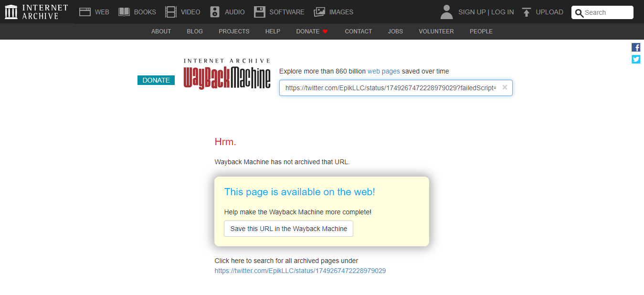Click the Internet Archive logo
644x295 pixels.
pos(36,12)
